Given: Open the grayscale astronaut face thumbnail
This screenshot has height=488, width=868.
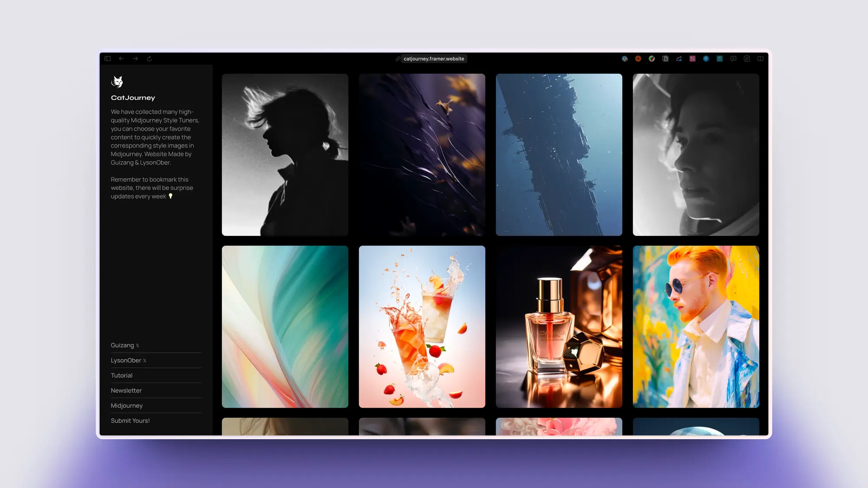Looking at the screenshot, I should click(696, 155).
